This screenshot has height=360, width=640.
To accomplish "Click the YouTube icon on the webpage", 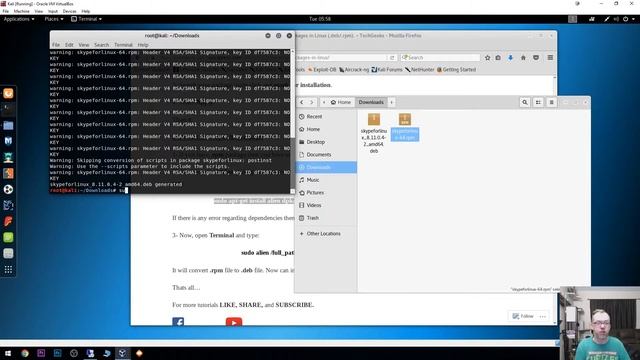I will (x=234, y=322).
